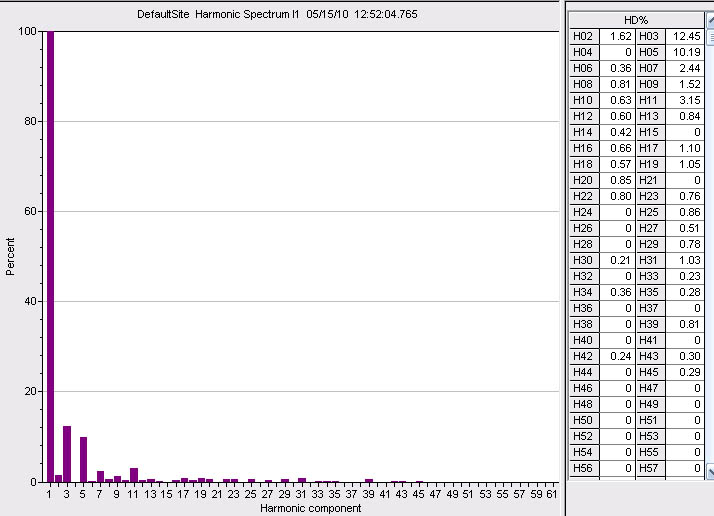
Task: Select the H17 value 1.10
Action: tap(684, 148)
